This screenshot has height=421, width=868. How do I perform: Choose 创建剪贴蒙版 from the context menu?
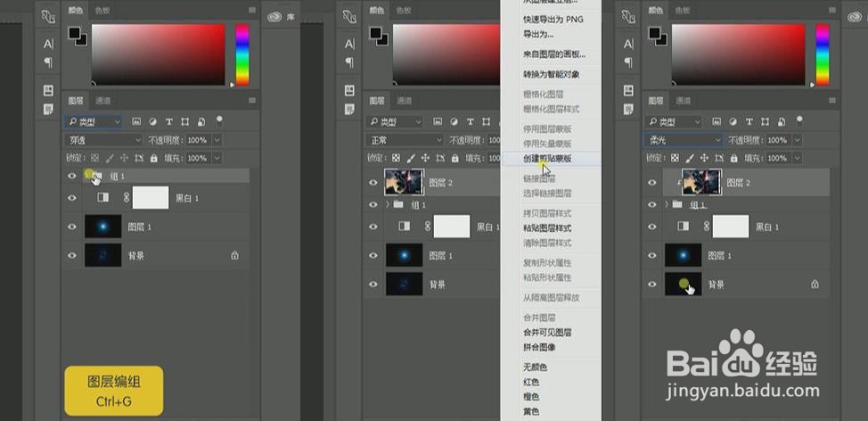tap(547, 159)
